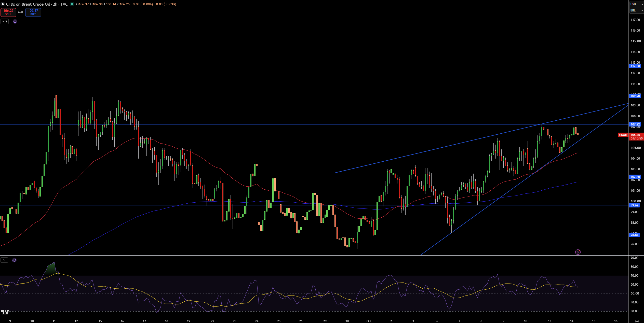Open the hexagon chart settings icon

(637, 321)
